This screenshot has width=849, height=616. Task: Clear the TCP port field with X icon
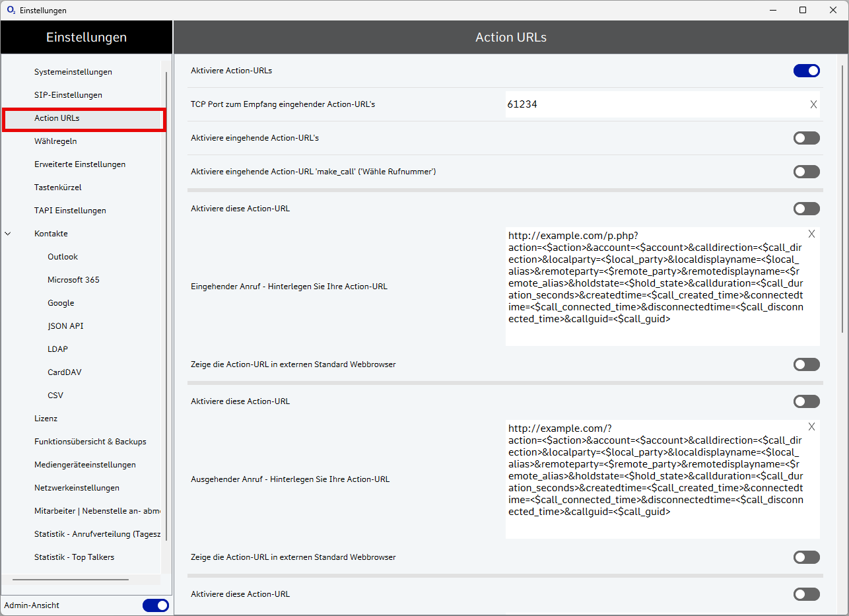813,104
